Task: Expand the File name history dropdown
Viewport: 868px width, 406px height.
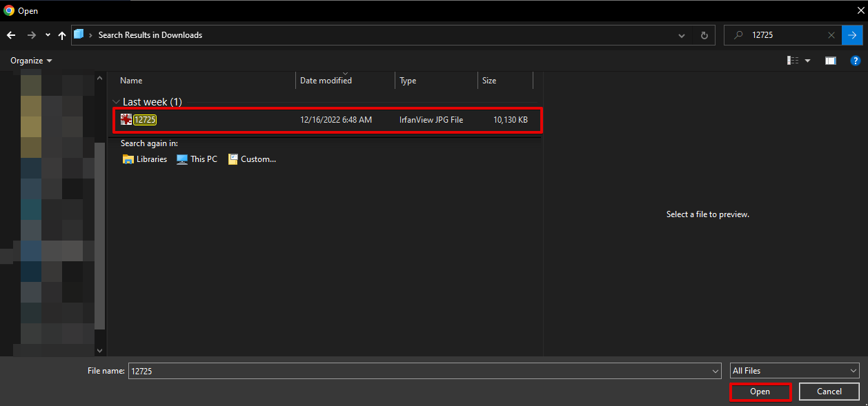Action: coord(716,371)
